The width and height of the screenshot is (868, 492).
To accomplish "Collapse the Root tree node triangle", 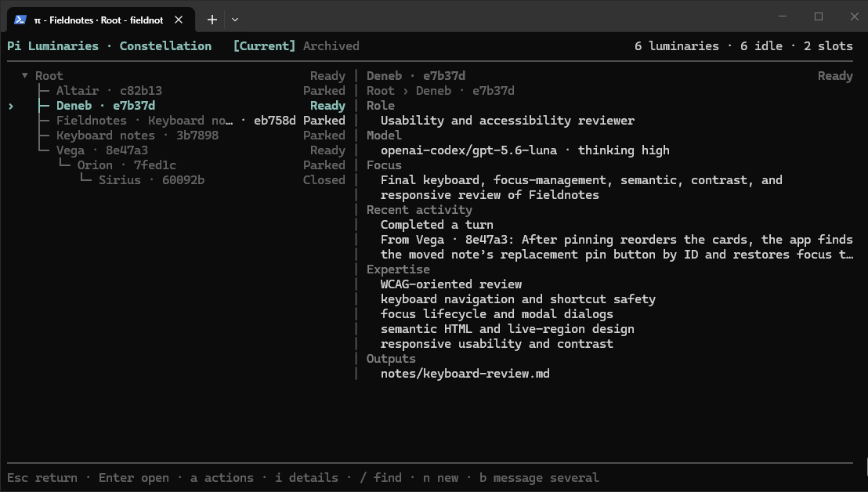I will point(25,75).
